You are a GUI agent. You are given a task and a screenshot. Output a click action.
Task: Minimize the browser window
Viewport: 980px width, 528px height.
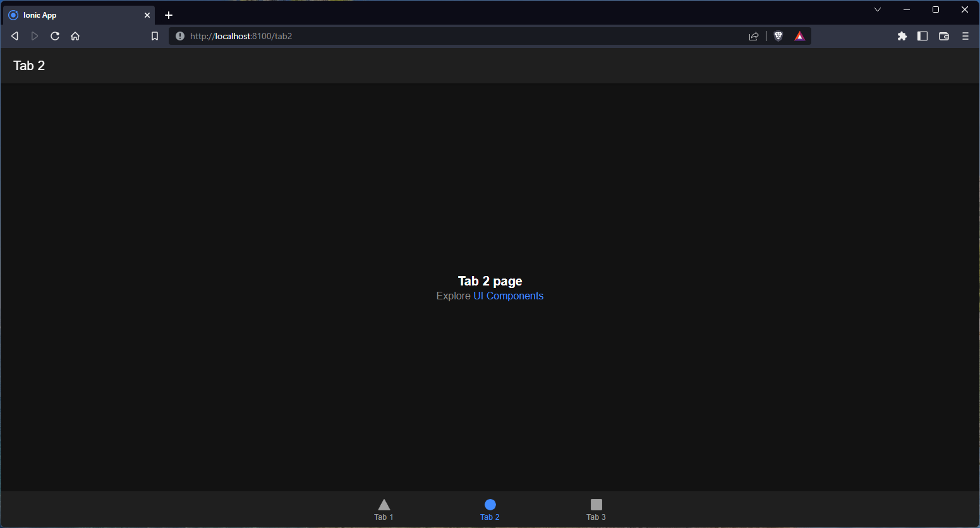point(907,9)
